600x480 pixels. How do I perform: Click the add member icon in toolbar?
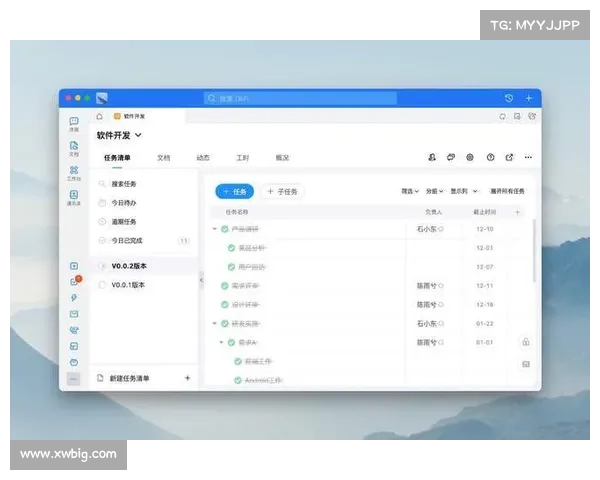(432, 157)
